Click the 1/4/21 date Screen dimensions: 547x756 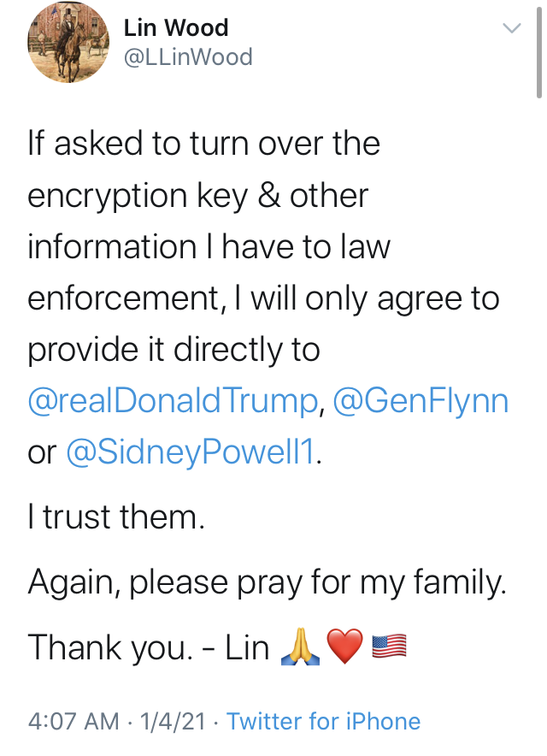[173, 721]
